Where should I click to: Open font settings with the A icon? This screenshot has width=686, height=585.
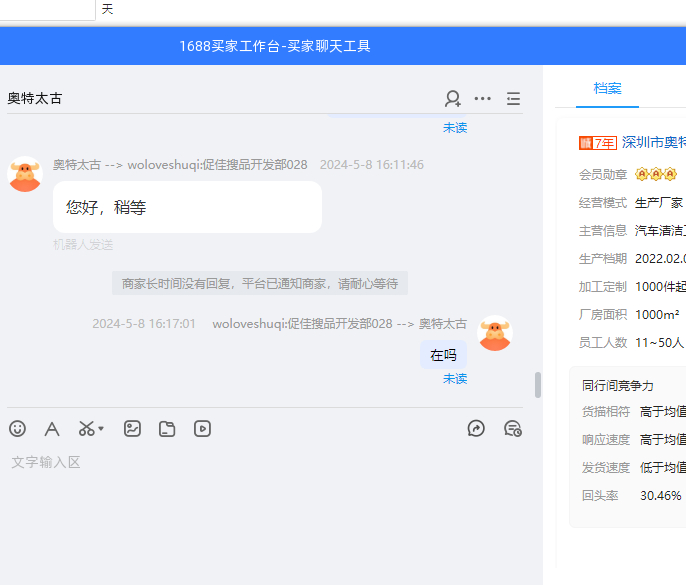pos(52,429)
